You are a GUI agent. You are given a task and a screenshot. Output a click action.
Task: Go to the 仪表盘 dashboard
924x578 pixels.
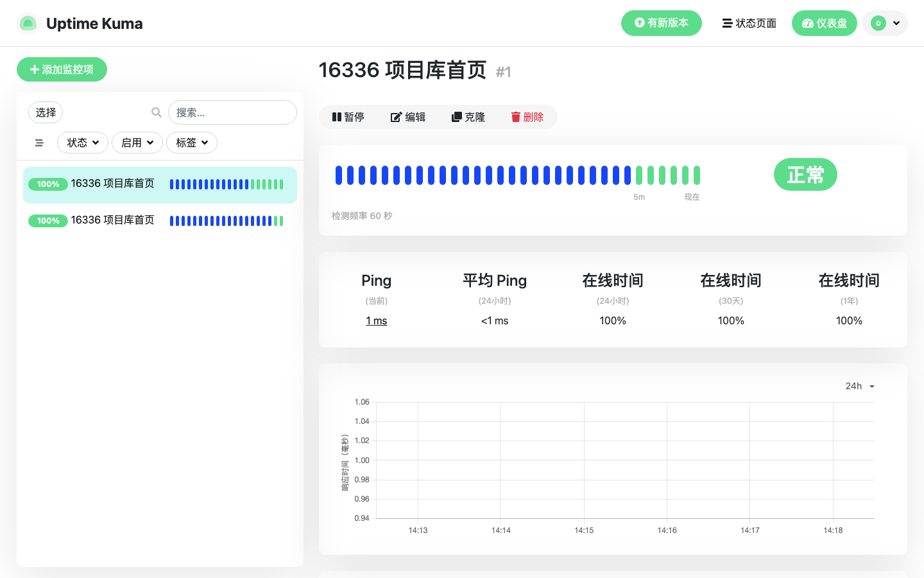tap(824, 23)
